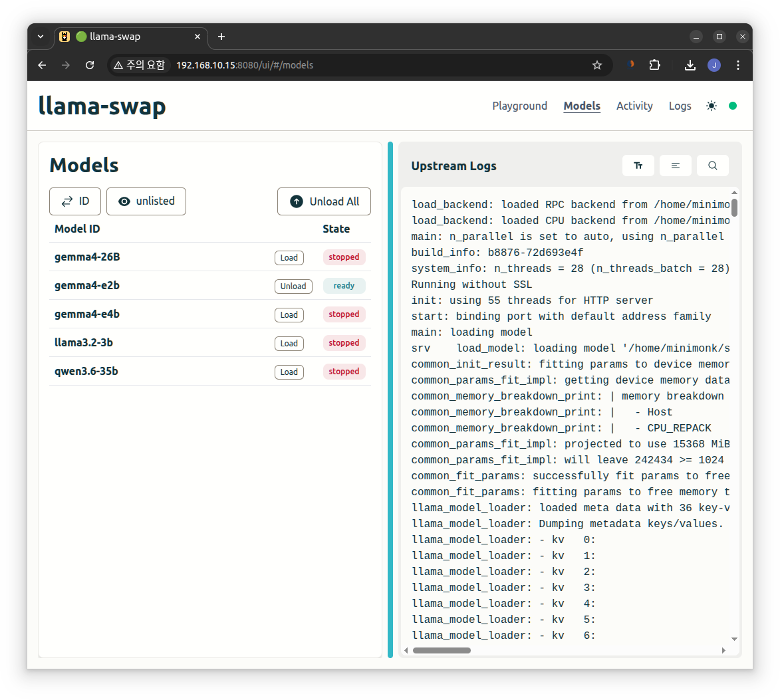Click the stopped badge for gemma4-26B

coord(344,257)
